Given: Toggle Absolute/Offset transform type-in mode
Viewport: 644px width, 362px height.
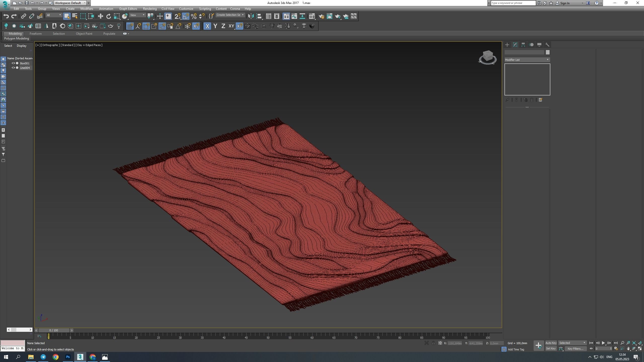Looking at the screenshot, I should [440, 343].
